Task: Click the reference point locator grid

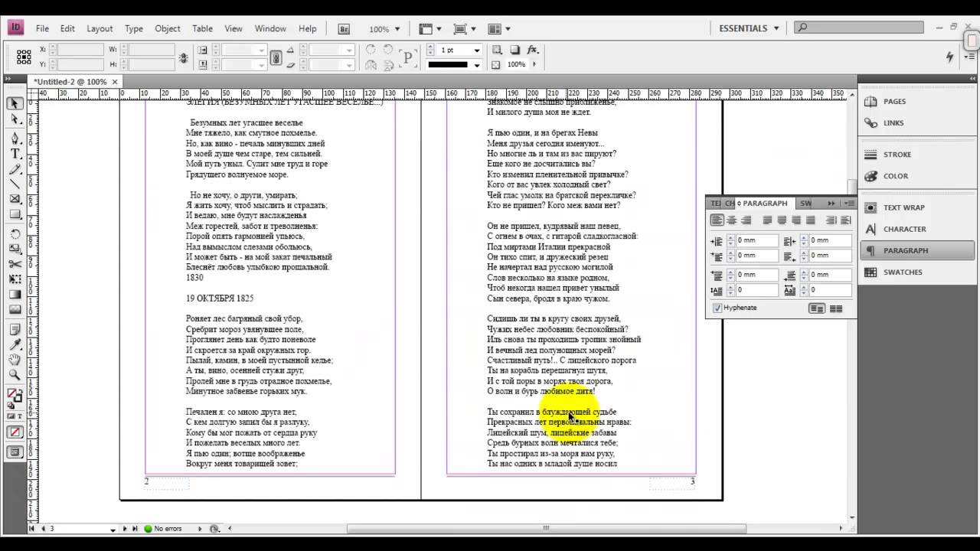Action: tap(23, 57)
